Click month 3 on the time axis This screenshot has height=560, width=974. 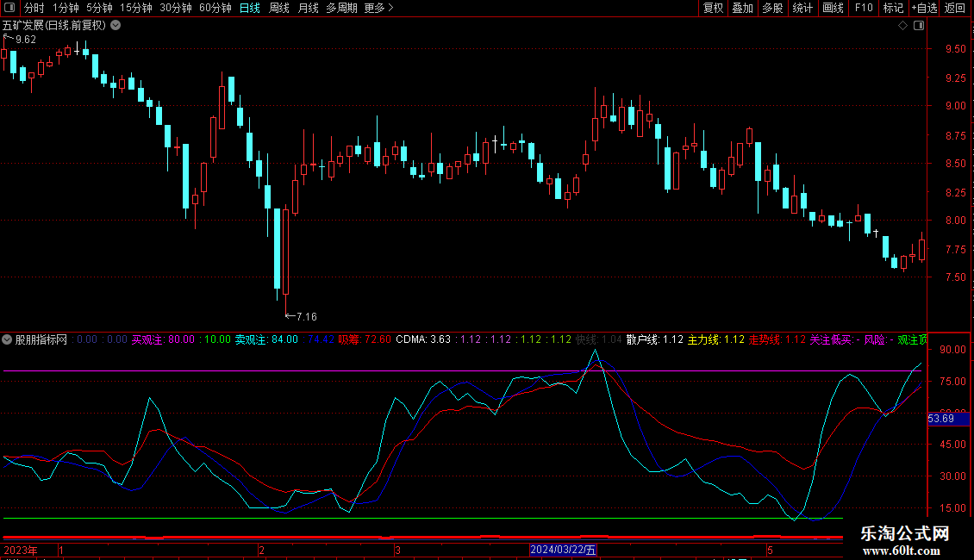tap(397, 550)
